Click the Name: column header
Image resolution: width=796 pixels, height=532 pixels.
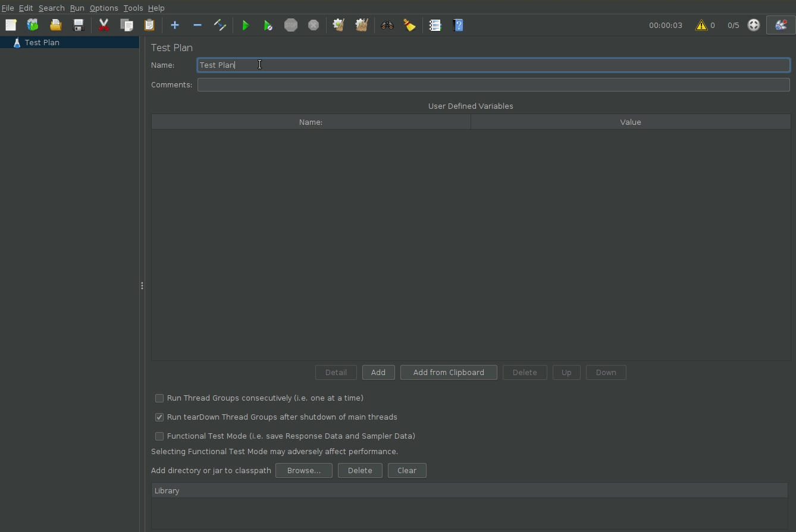(311, 122)
